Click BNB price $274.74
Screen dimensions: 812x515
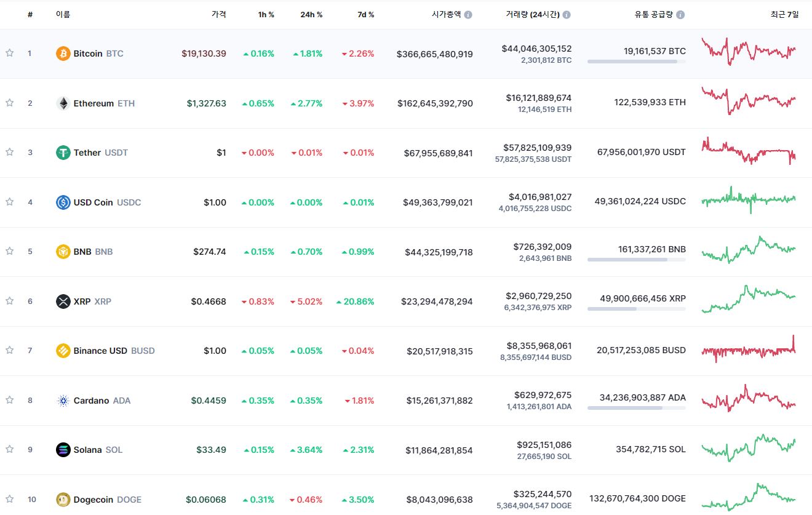(210, 252)
